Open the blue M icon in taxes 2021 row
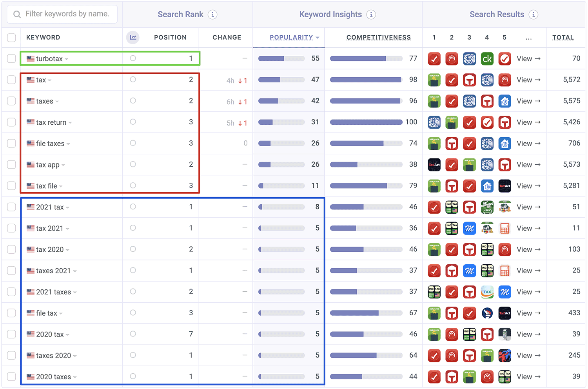 click(x=469, y=271)
